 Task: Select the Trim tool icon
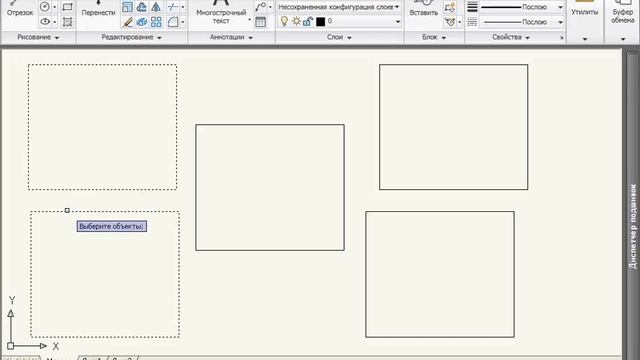coord(173,7)
